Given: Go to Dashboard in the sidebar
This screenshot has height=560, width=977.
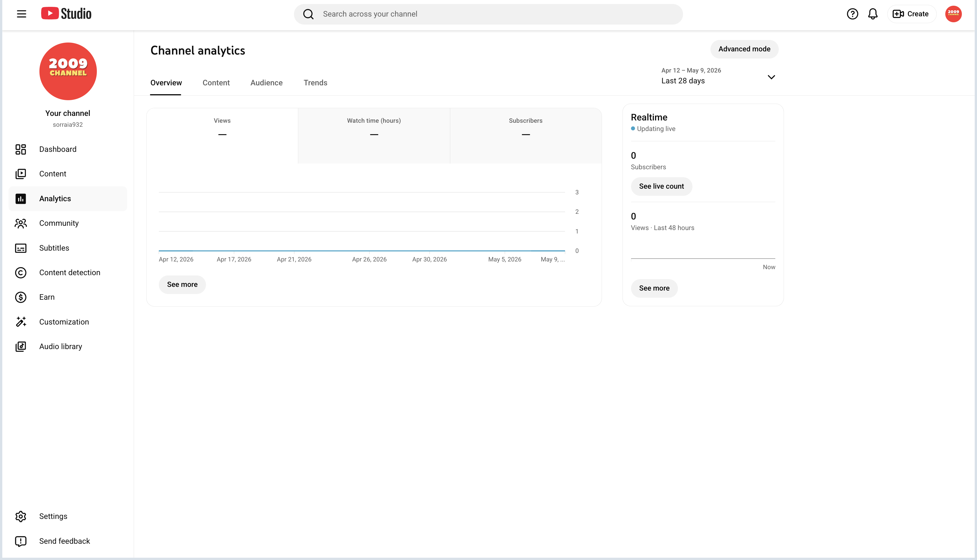Looking at the screenshot, I should (68, 149).
